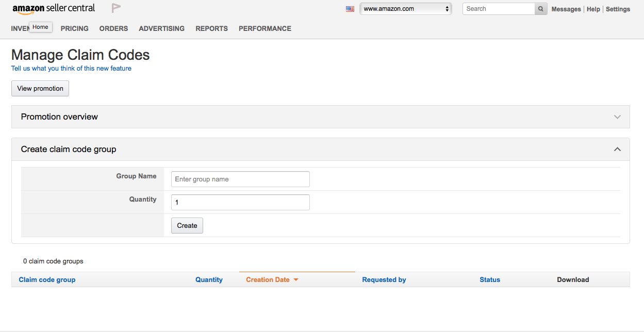The height and width of the screenshot is (332, 644).
Task: Open the www.amazon.com marketplace dropdown
Action: click(x=405, y=9)
